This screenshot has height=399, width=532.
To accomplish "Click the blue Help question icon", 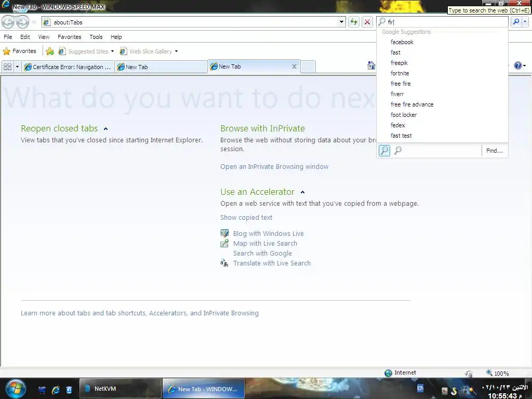I will tap(518, 65).
